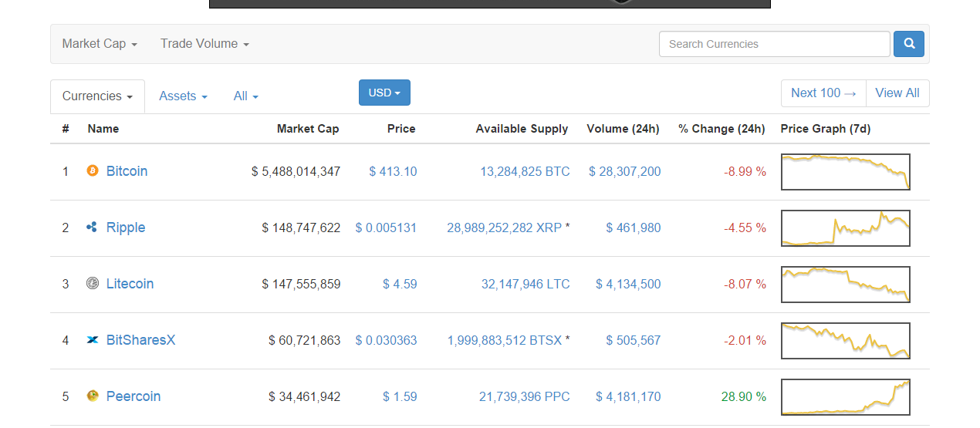Image resolution: width=980 pixels, height=428 pixels.
Task: Click Peercoin volume $ 4,181,170
Action: click(628, 396)
